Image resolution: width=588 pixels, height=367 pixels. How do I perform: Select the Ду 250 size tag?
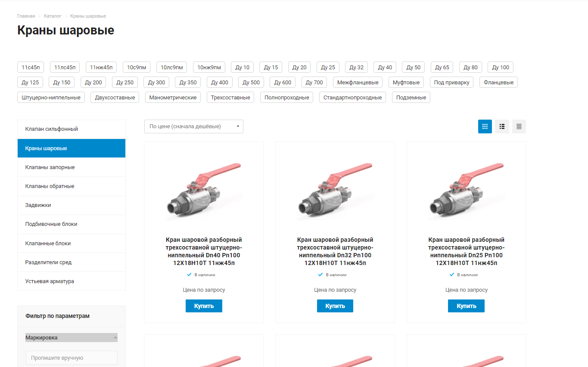(x=125, y=82)
